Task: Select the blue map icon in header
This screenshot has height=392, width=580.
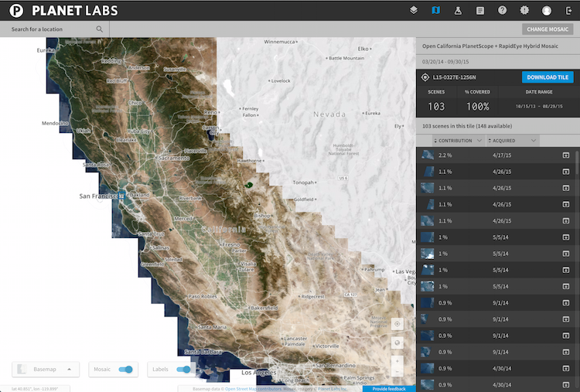Action: click(x=435, y=10)
